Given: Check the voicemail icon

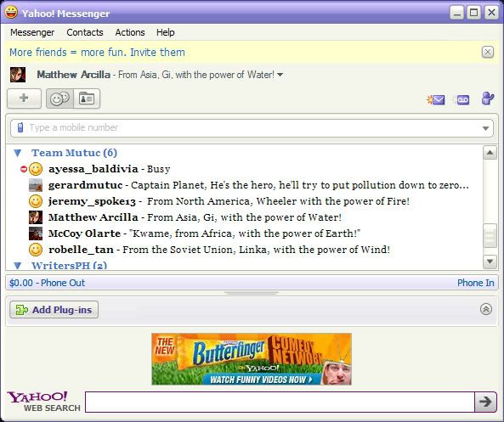Looking at the screenshot, I should click(x=461, y=100).
